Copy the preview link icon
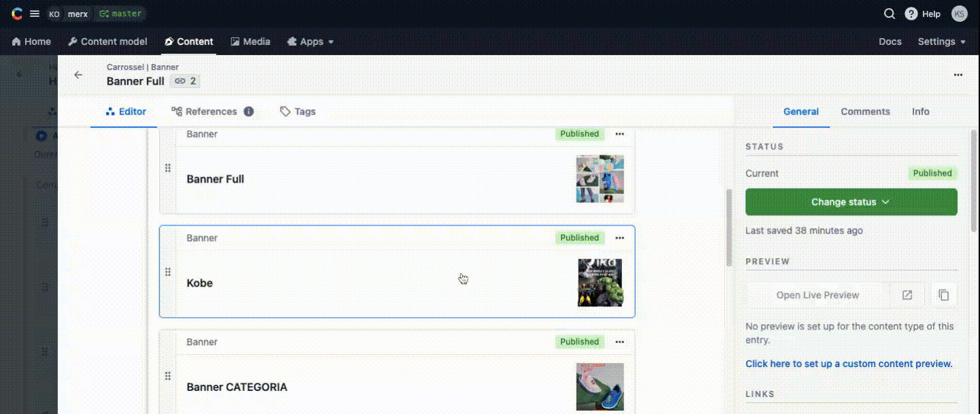980x414 pixels. (943, 295)
